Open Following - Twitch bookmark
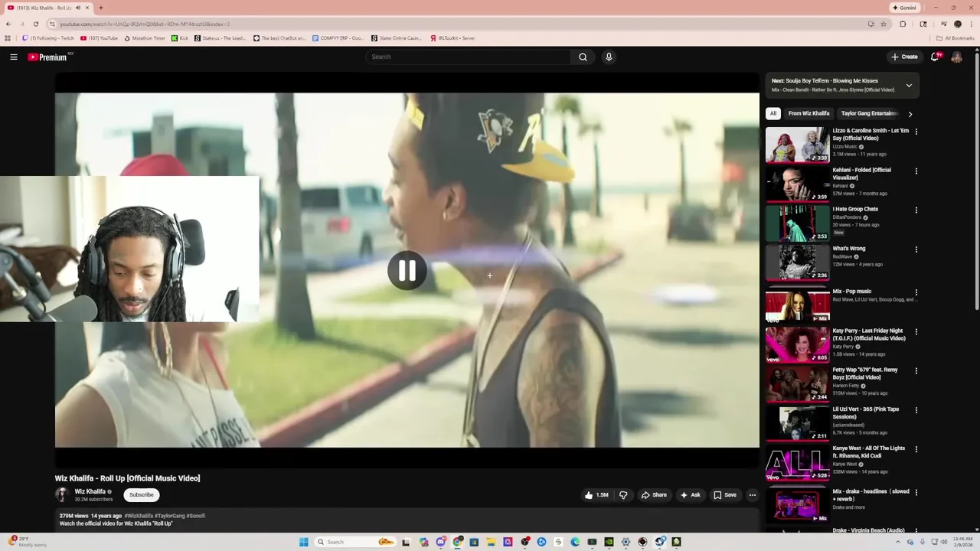The height and width of the screenshot is (551, 980). coord(48,37)
